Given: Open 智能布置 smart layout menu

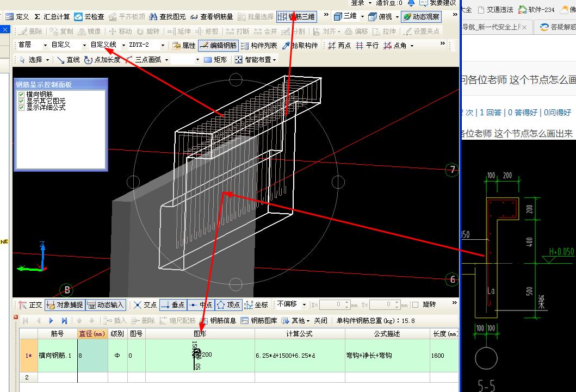Looking at the screenshot, I should (256, 60).
